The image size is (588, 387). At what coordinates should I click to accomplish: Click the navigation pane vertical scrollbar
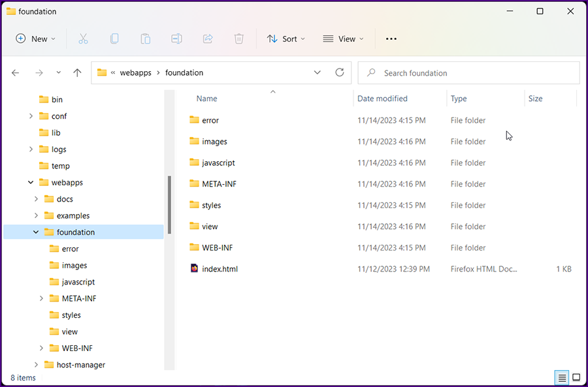tap(170, 206)
